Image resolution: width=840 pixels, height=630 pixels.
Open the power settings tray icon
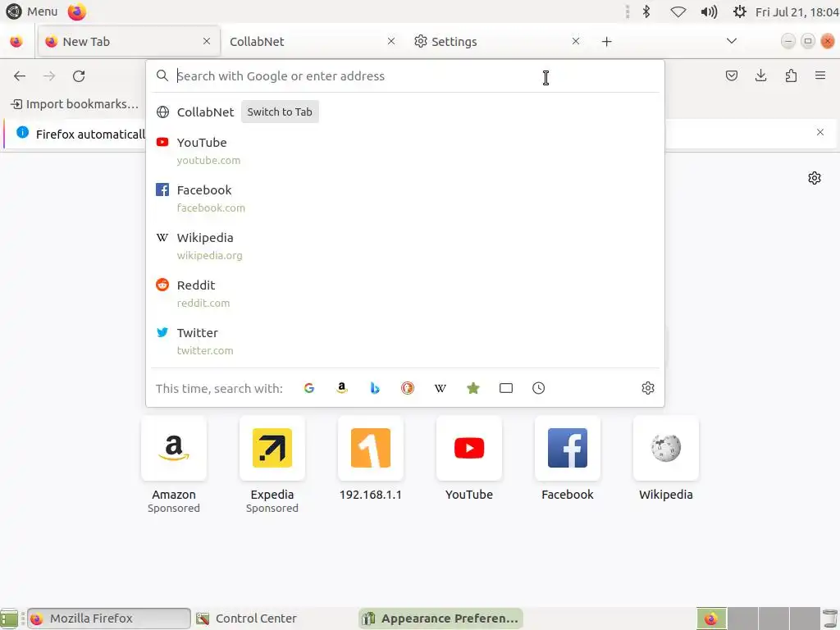[740, 11]
